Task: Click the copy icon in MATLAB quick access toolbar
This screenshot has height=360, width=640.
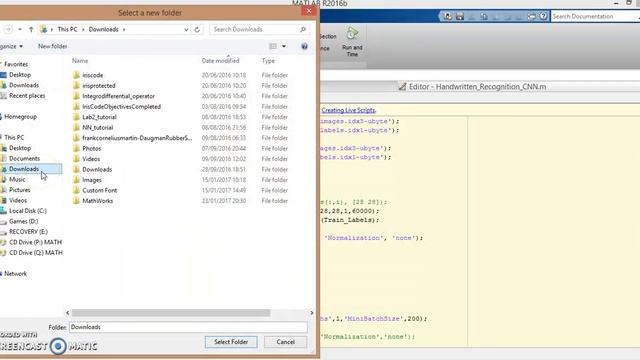Action: pyautogui.click(x=484, y=16)
